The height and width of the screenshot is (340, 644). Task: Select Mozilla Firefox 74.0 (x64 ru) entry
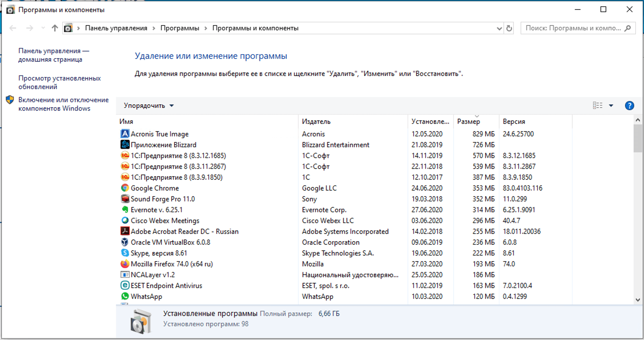point(172,264)
